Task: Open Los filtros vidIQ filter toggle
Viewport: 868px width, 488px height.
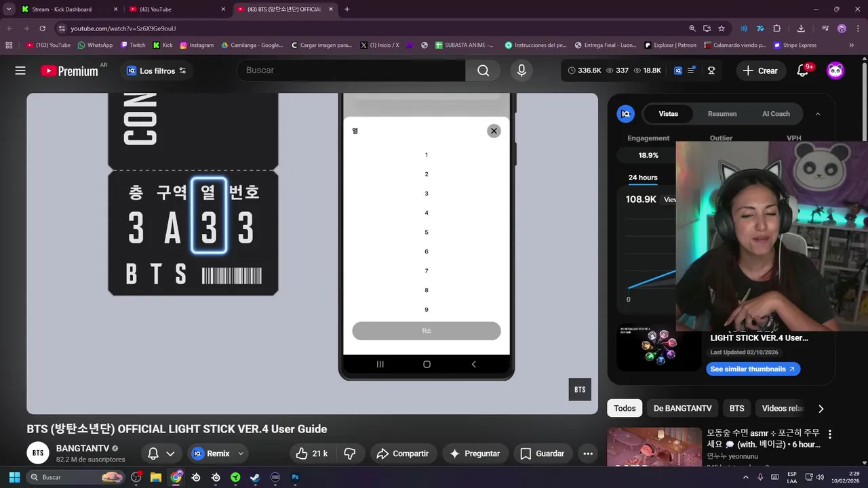Action: (x=156, y=70)
